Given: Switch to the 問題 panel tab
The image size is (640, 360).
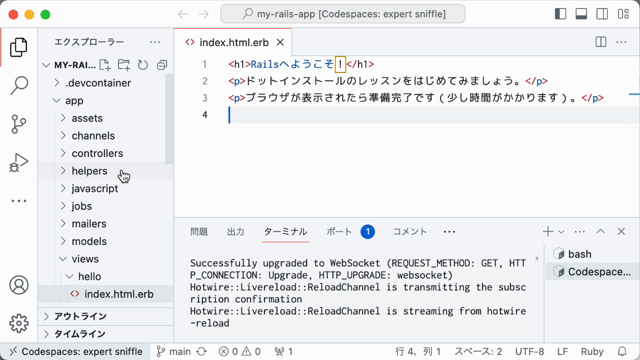Looking at the screenshot, I should coord(199,232).
